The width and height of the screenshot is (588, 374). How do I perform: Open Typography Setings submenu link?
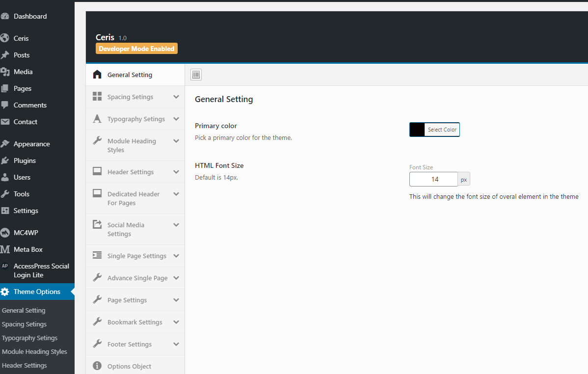coord(29,338)
